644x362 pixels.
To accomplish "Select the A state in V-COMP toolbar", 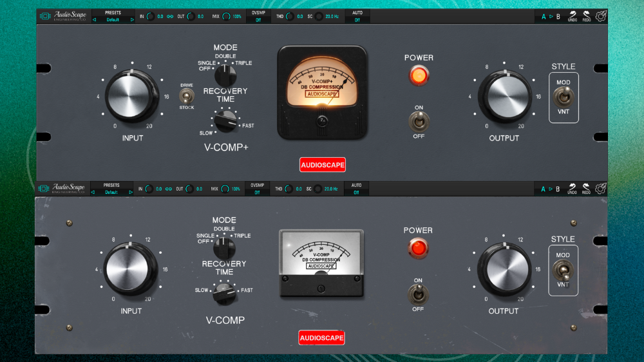I will [543, 189].
